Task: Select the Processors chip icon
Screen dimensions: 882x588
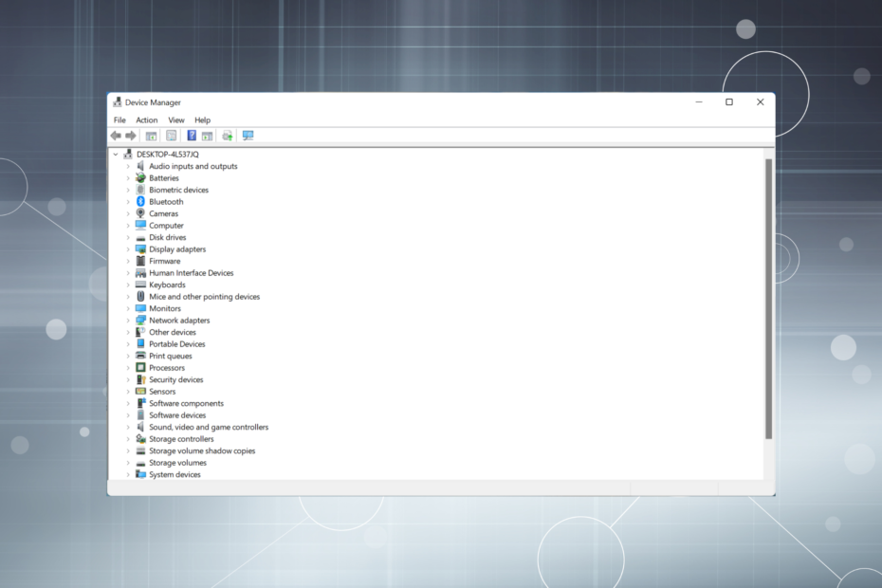Action: pos(140,367)
